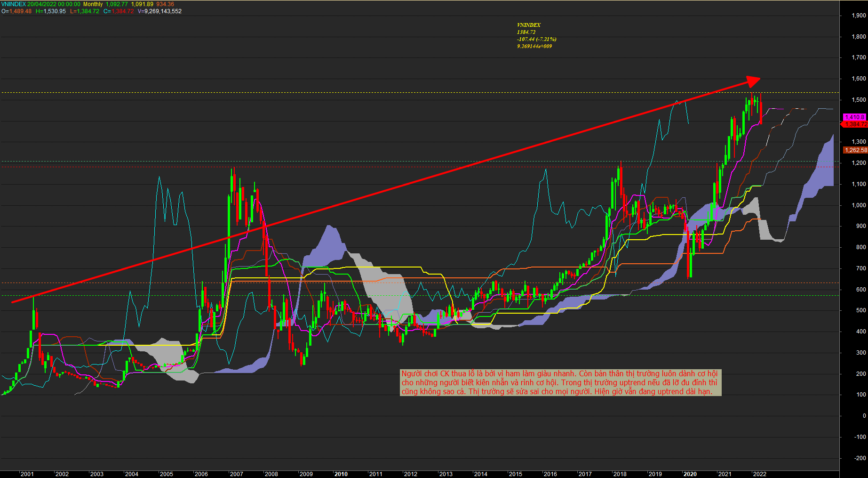Click the open price O=1,489.48
This screenshot has height=478, width=868.
(16, 11)
